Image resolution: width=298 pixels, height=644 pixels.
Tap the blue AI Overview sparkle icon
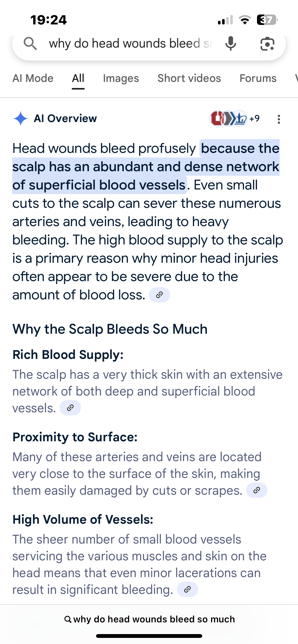coord(21,119)
